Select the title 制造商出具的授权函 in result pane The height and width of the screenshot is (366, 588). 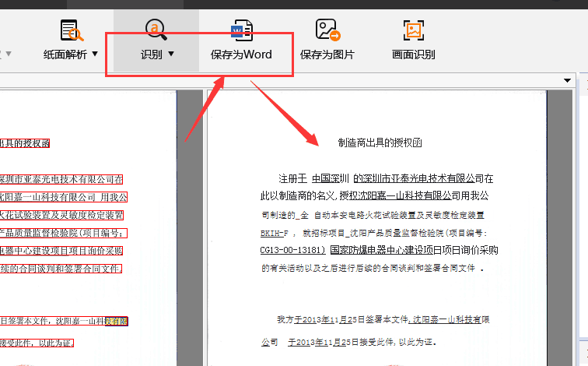[380, 143]
